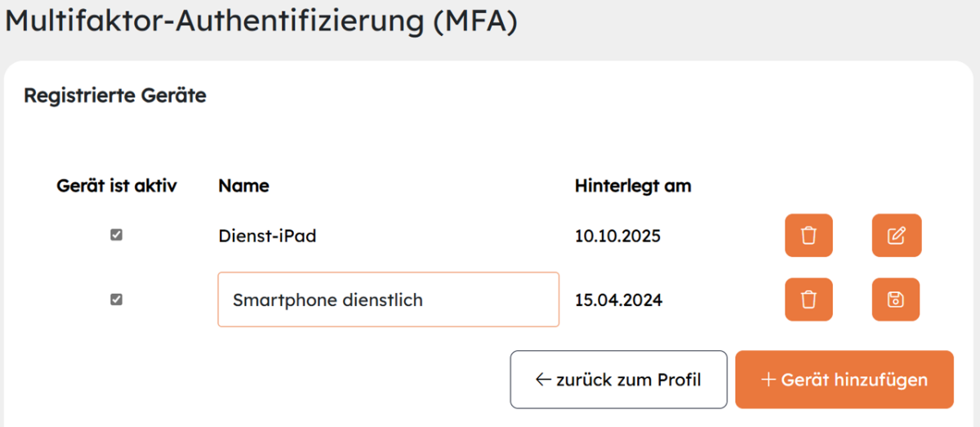The height and width of the screenshot is (427, 980).
Task: Uncheck the active checkbox for Dienst-iPad
Action: coord(117,235)
